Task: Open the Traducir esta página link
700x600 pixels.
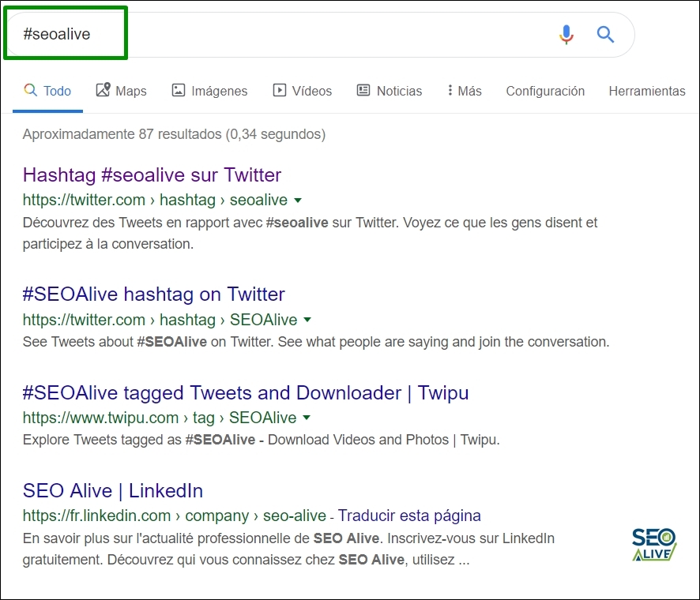Action: click(411, 516)
